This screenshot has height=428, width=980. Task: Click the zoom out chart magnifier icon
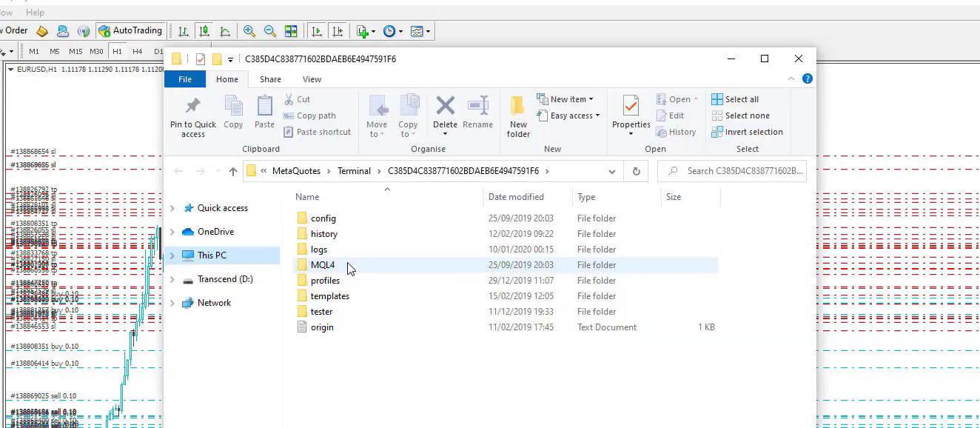tap(270, 31)
